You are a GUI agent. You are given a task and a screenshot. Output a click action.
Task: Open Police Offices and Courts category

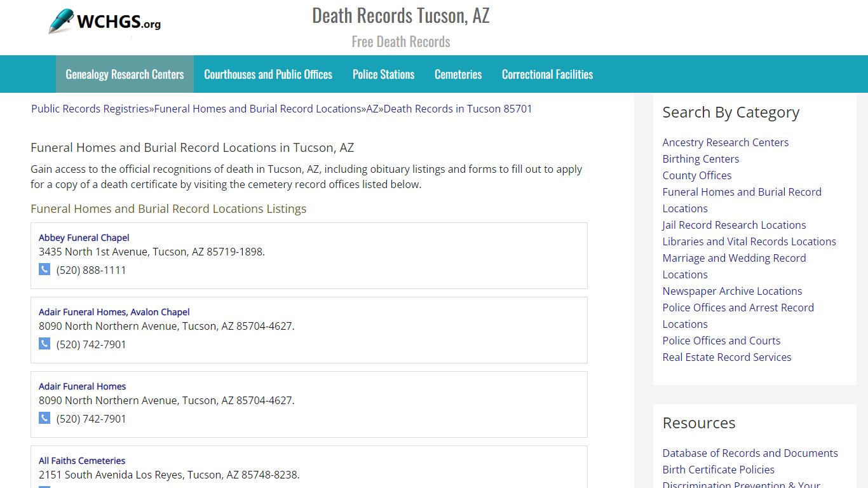click(x=721, y=341)
